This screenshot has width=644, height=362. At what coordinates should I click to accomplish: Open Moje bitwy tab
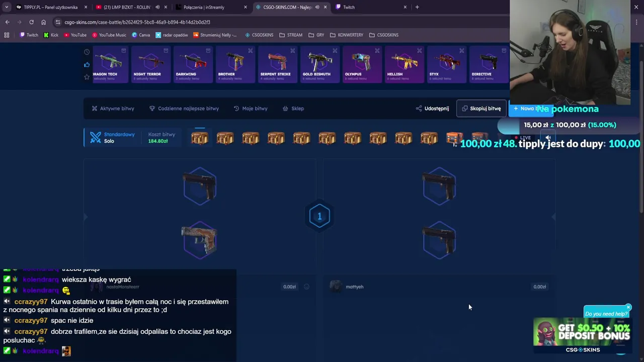[251, 109]
